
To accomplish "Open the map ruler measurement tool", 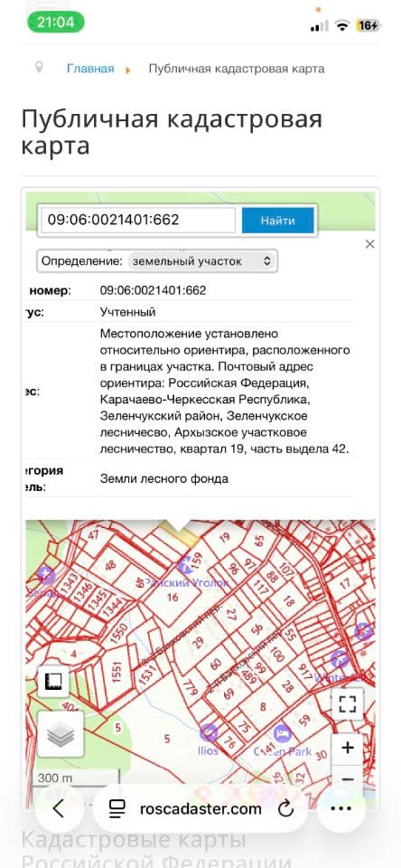I will point(53,682).
